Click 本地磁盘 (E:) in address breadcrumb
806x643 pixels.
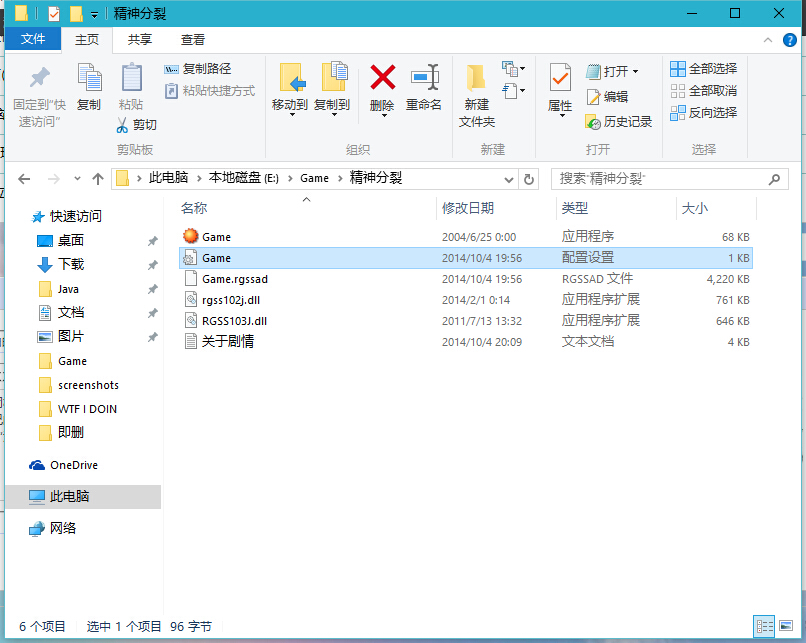(x=244, y=178)
